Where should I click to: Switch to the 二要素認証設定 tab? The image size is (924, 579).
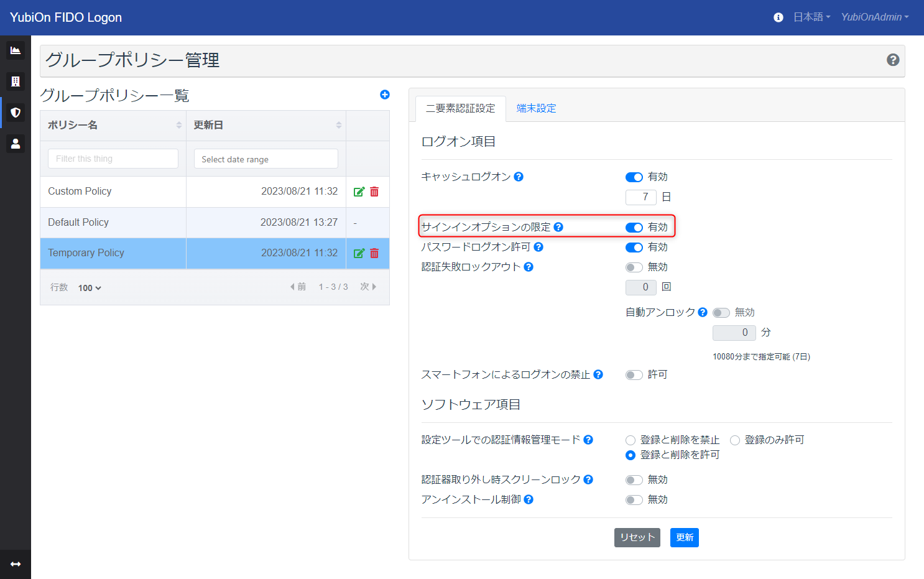click(461, 108)
